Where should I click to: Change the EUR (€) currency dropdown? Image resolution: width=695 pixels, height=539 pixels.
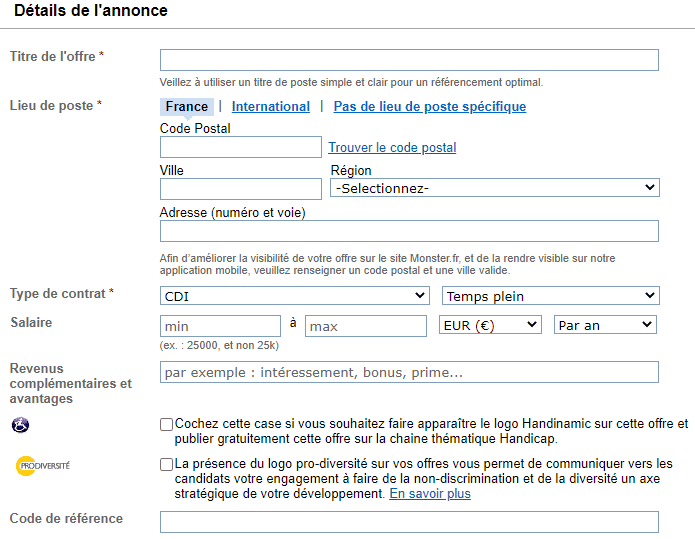(490, 325)
